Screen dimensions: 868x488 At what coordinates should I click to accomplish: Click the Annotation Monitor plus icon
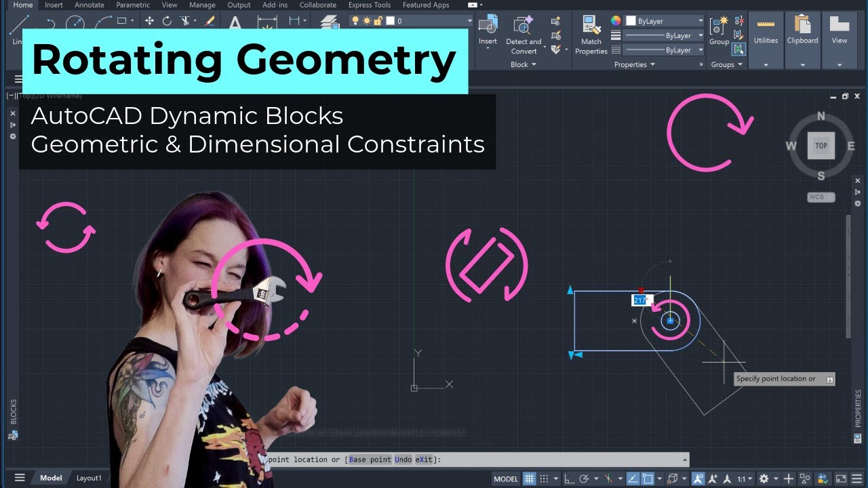pos(788,479)
